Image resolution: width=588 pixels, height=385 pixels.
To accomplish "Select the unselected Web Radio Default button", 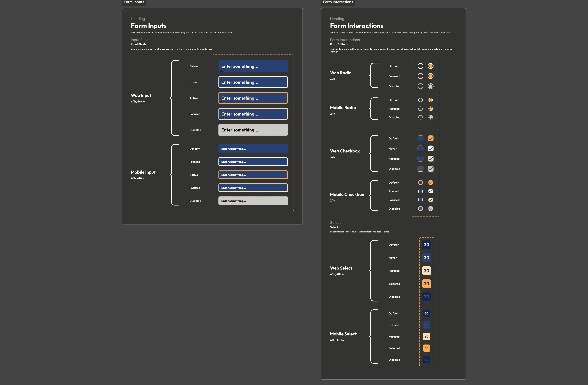I will coord(420,66).
